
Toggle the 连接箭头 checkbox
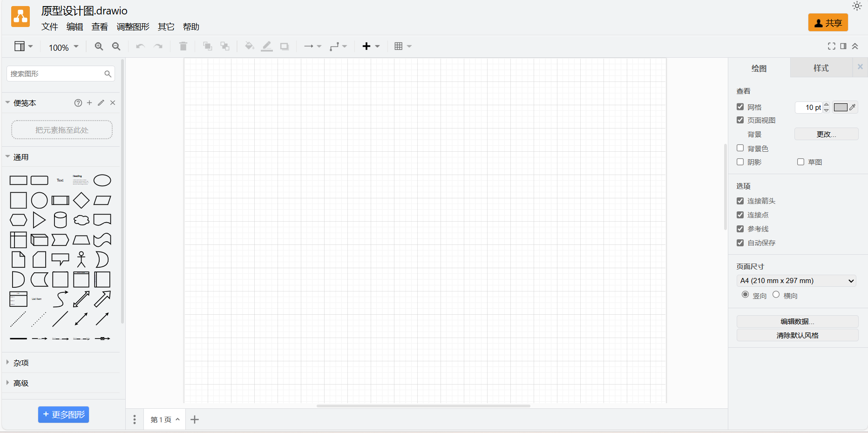coord(740,201)
